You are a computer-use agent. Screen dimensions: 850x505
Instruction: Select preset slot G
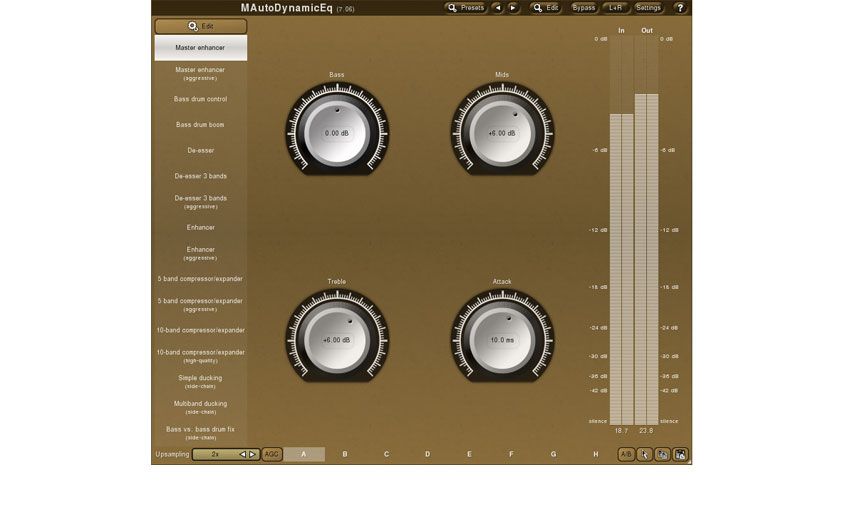[553, 454]
